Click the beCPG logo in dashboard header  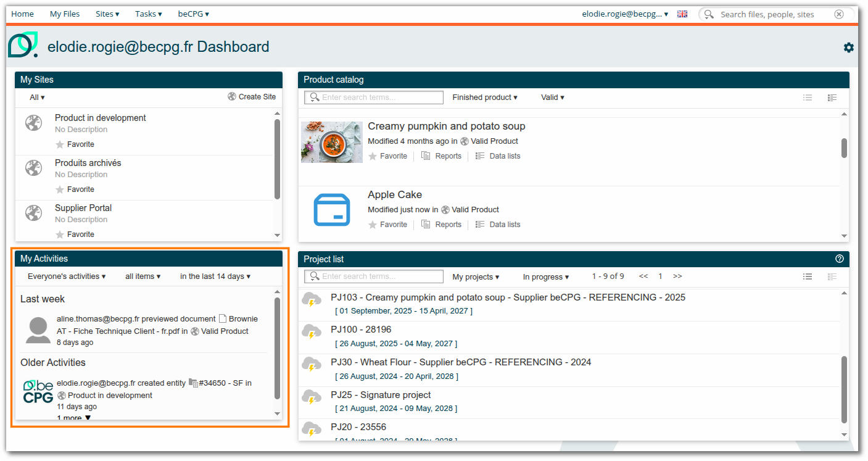[23, 45]
